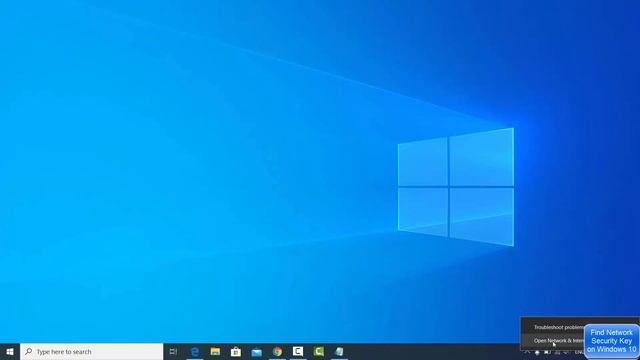Screen dimensions: 640x360
Task: Show hidden icons tray chevron
Action: [527, 352]
